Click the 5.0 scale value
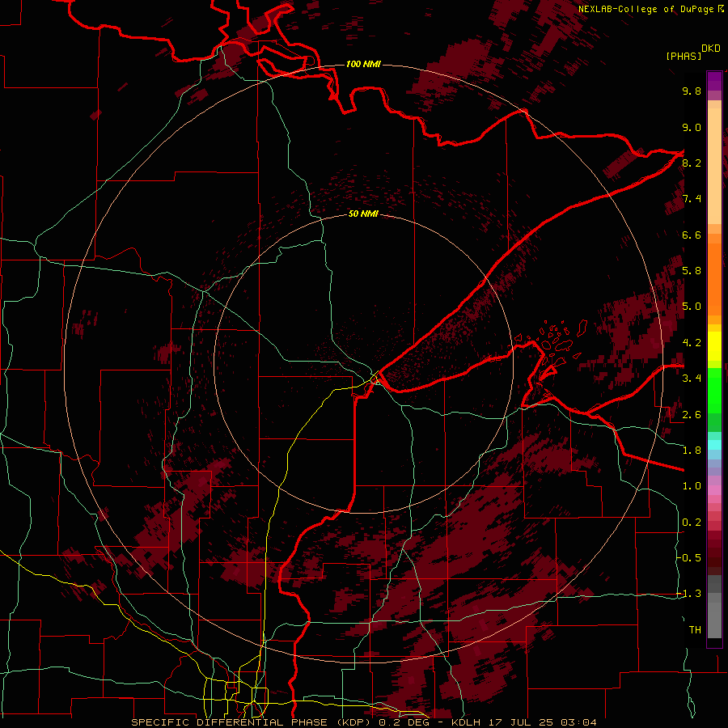The image size is (728, 728). [692, 307]
